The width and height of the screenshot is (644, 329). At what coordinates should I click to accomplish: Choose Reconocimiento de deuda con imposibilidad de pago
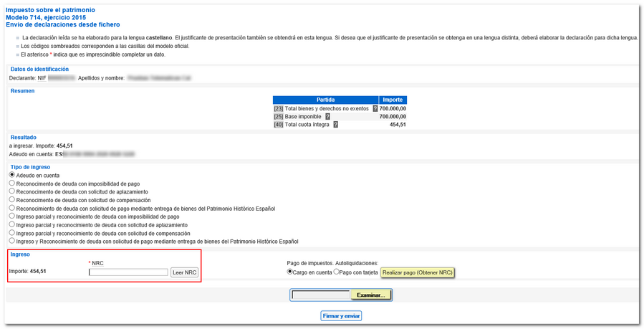(x=11, y=183)
